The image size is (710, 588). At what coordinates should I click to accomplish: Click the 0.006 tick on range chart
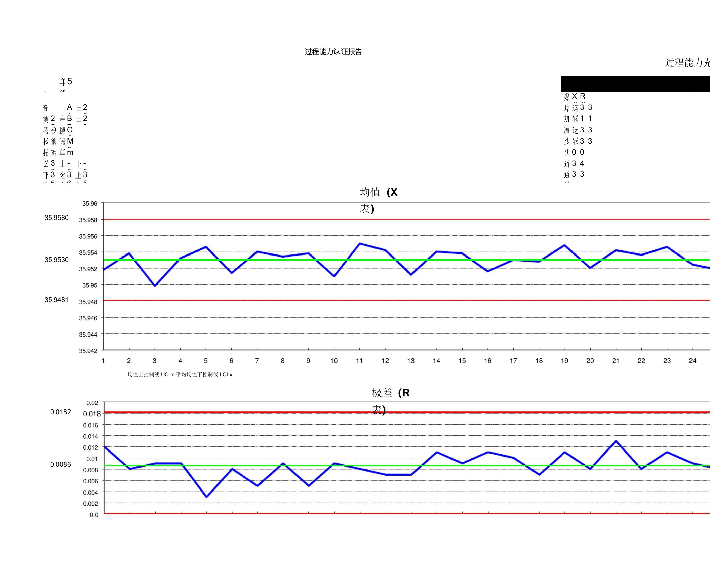pos(91,481)
